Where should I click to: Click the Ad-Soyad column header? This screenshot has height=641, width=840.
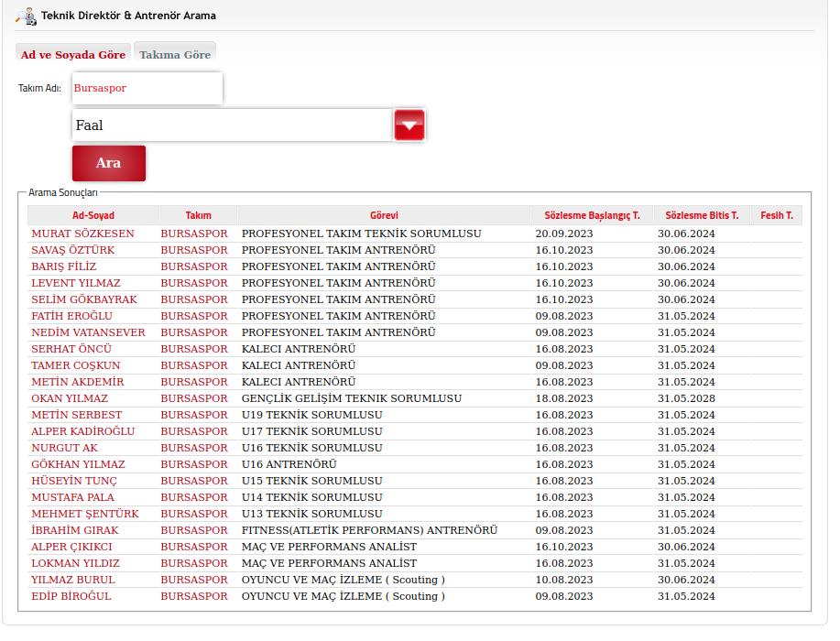click(x=93, y=215)
